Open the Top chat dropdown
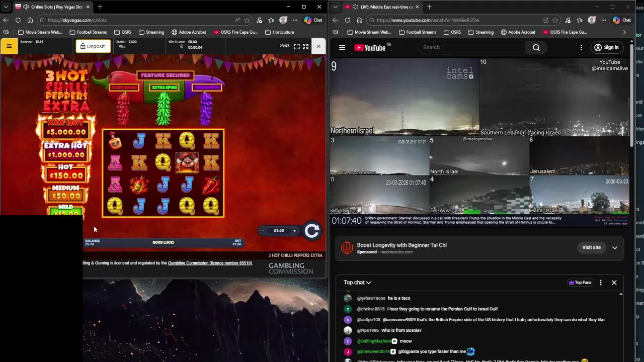The height and width of the screenshot is (362, 644). (357, 283)
